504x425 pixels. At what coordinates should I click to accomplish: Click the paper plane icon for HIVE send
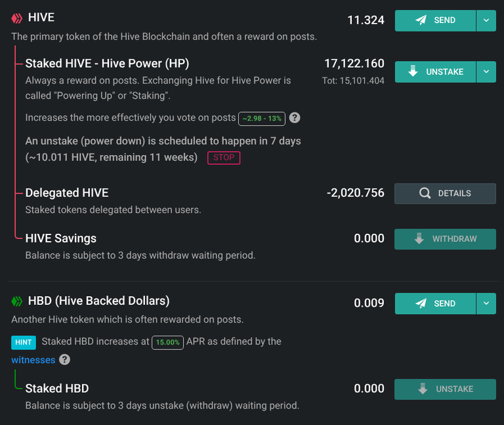421,20
